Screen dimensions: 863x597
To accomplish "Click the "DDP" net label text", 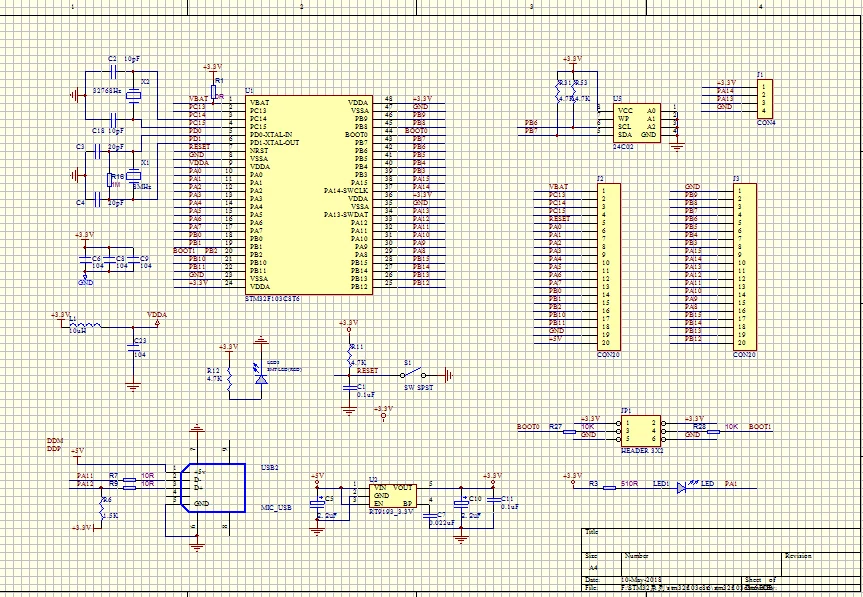I will click(54, 449).
